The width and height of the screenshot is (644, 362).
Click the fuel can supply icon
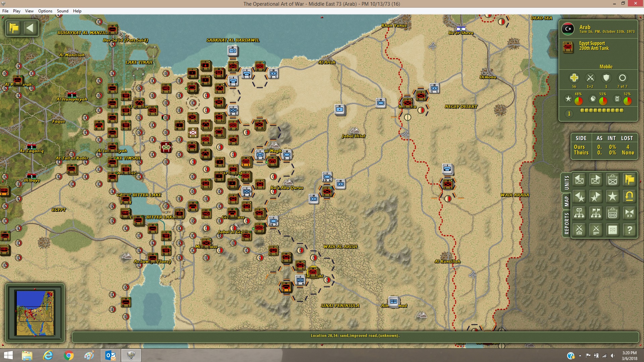[617, 99]
